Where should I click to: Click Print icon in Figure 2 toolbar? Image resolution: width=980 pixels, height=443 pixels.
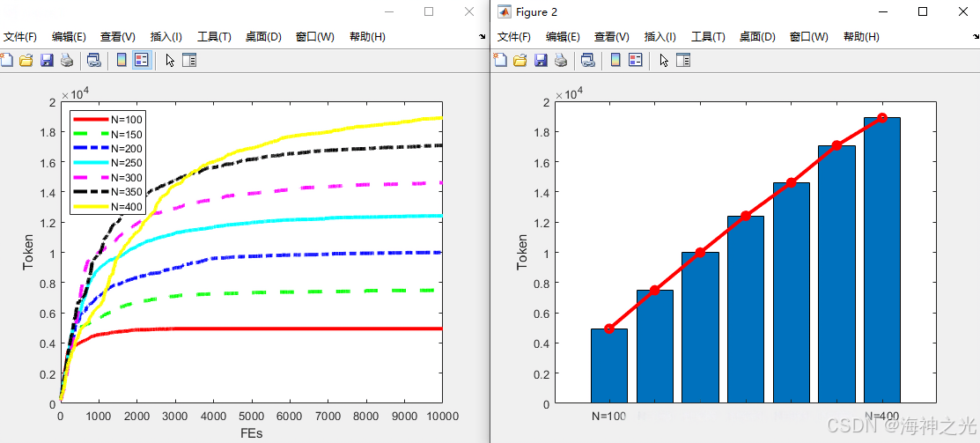(561, 60)
